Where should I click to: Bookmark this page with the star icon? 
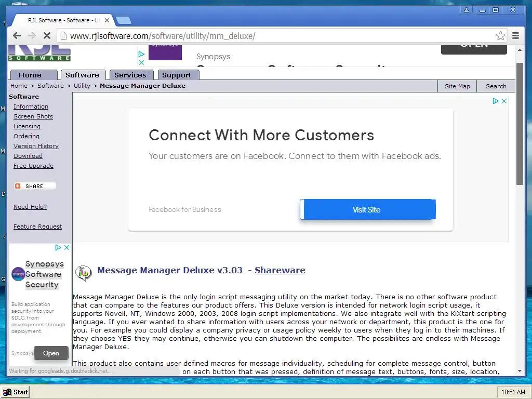click(500, 36)
